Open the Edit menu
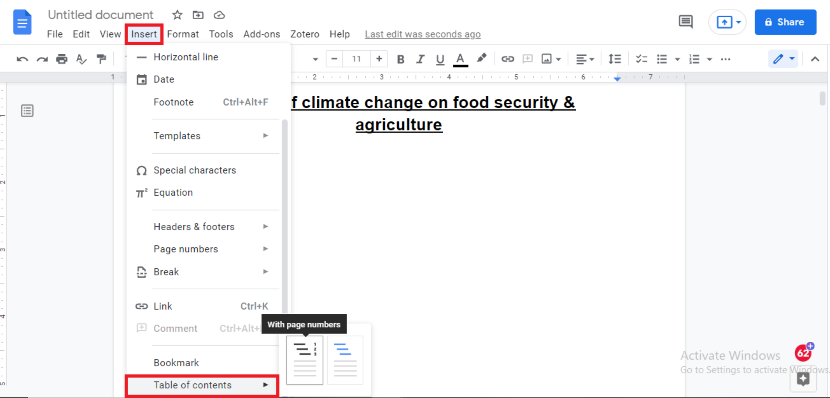 [81, 34]
